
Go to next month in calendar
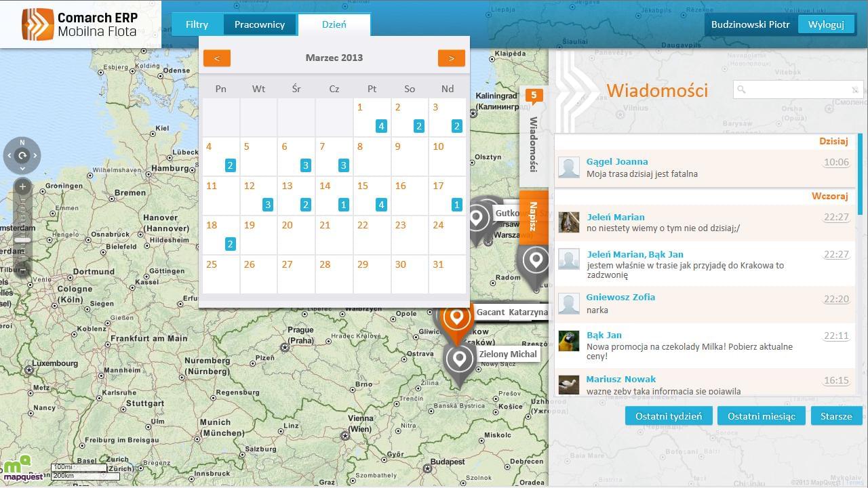pyautogui.click(x=451, y=58)
